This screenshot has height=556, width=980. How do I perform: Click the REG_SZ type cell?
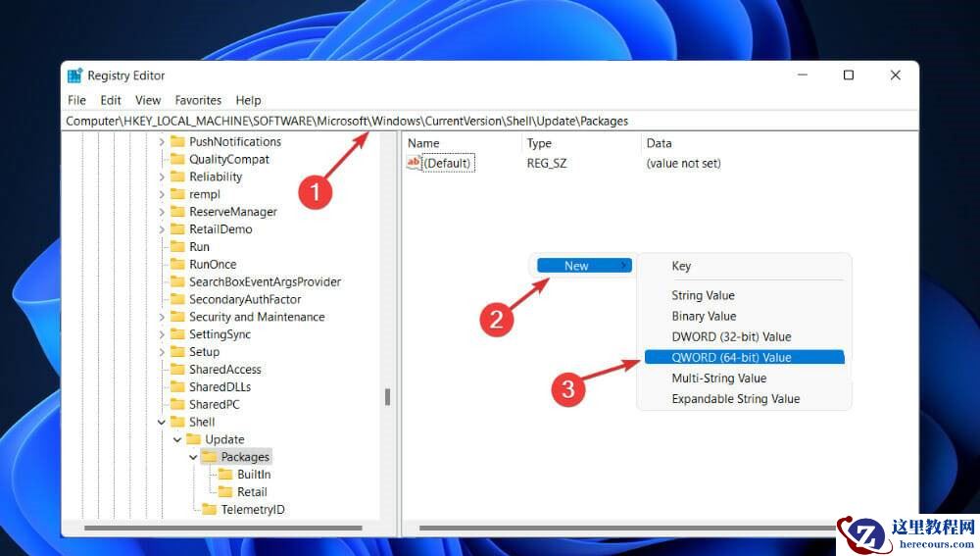coord(546,163)
